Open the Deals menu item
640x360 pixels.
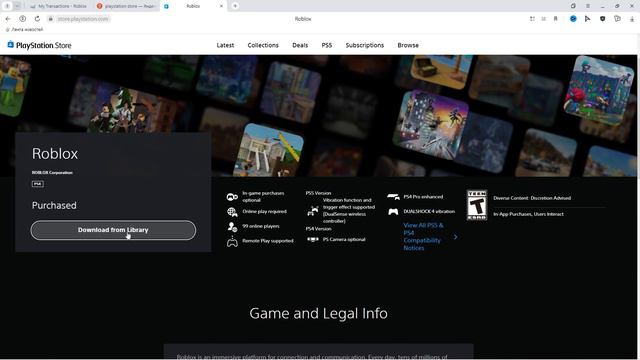(300, 45)
